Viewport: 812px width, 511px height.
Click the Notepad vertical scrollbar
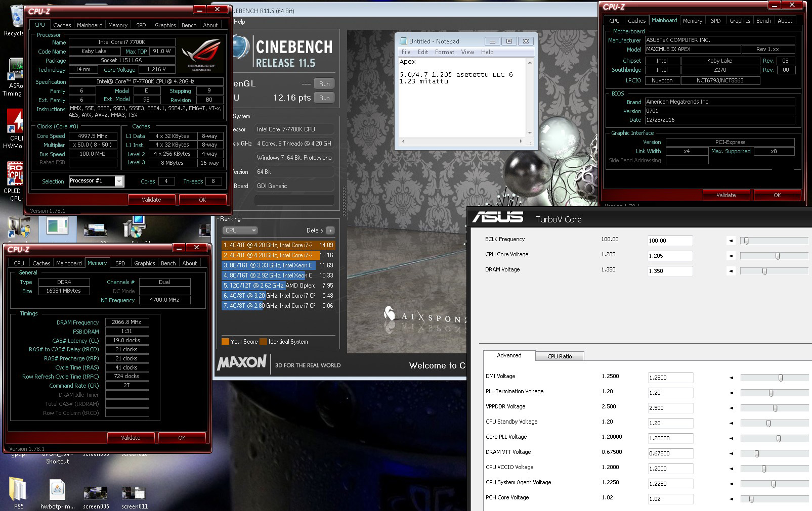coord(530,98)
